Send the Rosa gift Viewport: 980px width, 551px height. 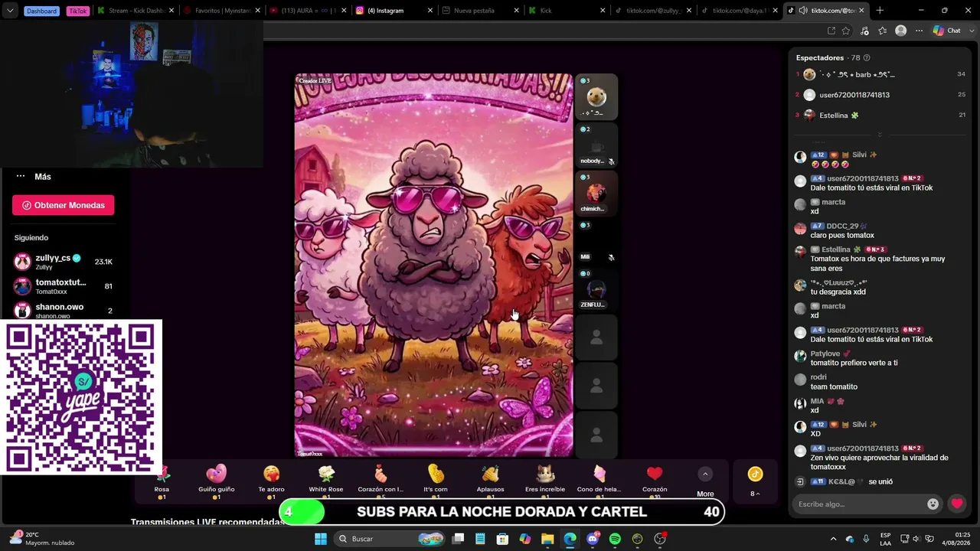(162, 481)
